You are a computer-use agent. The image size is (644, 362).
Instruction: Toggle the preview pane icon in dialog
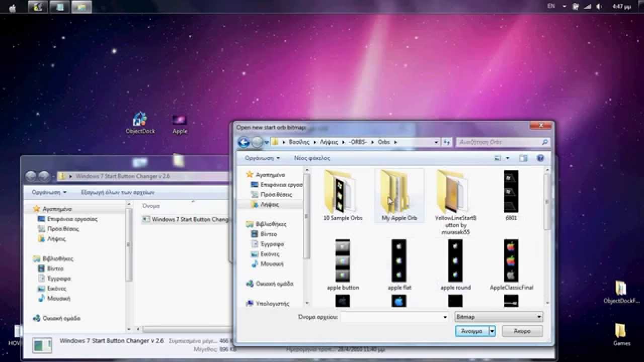tap(524, 158)
